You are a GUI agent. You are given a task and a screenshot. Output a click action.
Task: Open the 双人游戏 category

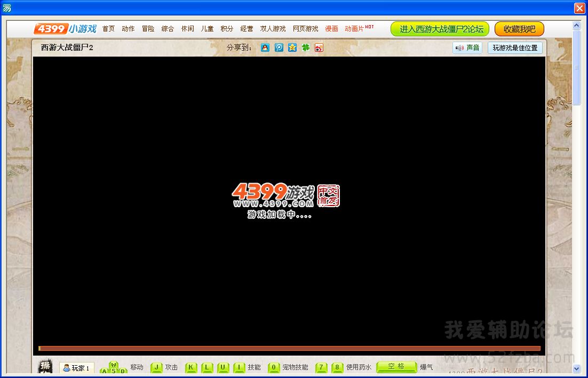coord(273,28)
